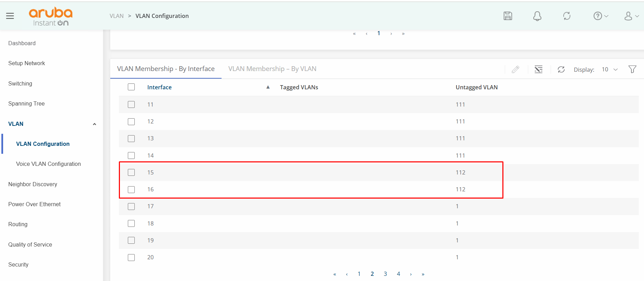This screenshot has height=281, width=644.
Task: Switch to VLAN Membership – By VLAN tab
Action: click(x=272, y=69)
